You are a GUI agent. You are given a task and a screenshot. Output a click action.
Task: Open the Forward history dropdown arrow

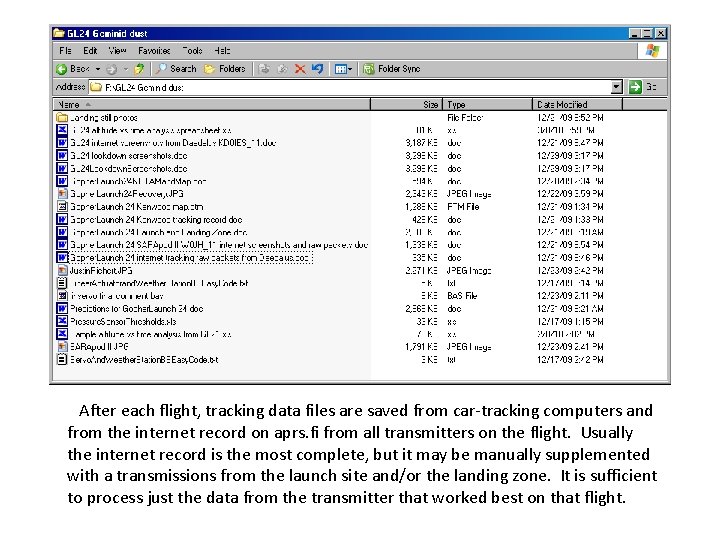(x=125, y=69)
